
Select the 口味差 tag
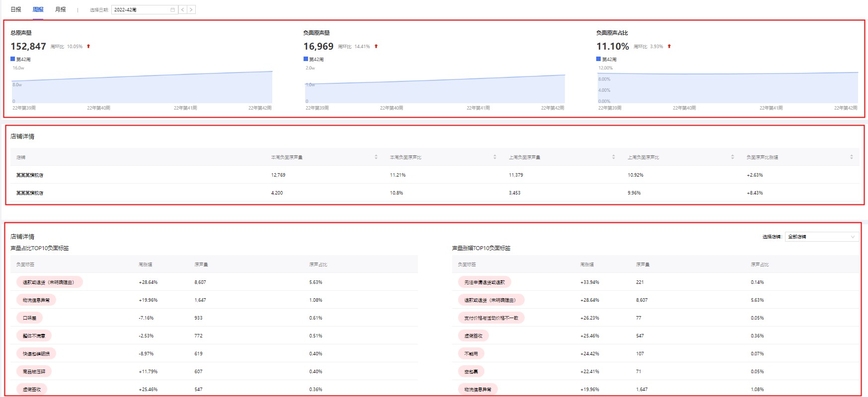[29, 318]
